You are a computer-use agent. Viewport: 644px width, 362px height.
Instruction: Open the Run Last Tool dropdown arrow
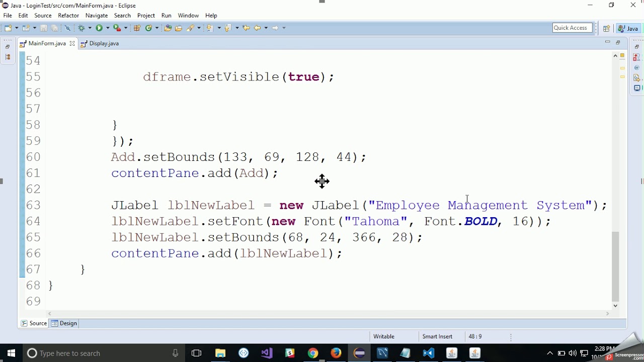pos(126,28)
